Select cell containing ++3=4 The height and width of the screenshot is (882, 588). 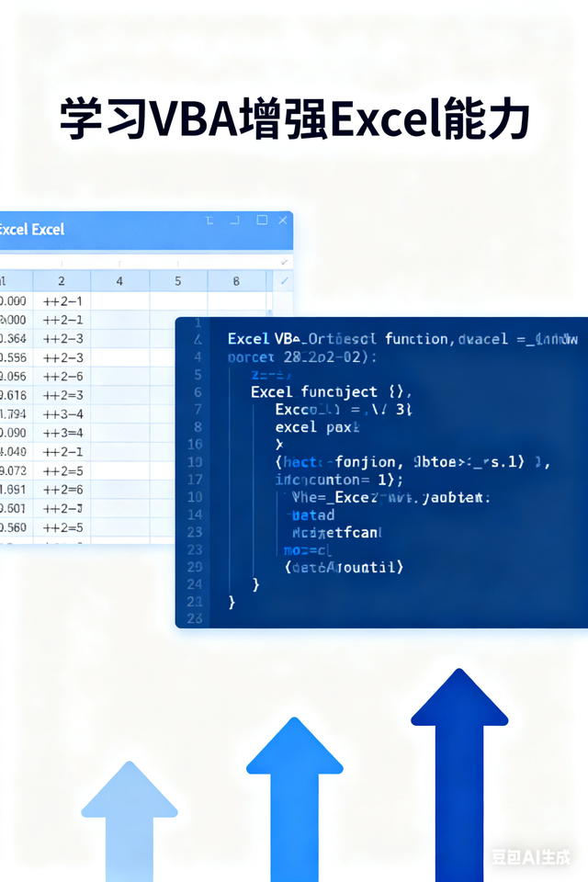tap(62, 433)
